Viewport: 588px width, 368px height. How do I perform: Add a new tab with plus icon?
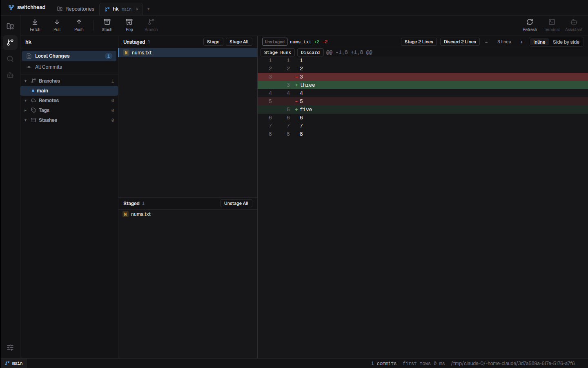(x=149, y=9)
